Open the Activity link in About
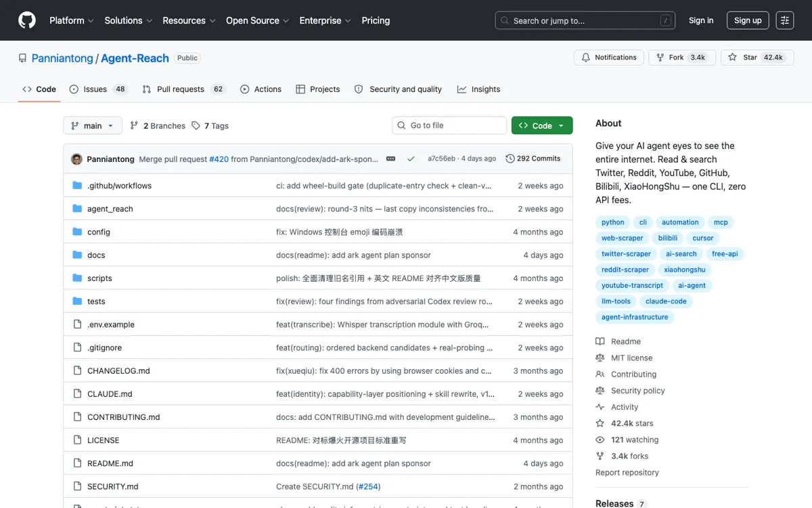This screenshot has height=508, width=812. coord(617,407)
